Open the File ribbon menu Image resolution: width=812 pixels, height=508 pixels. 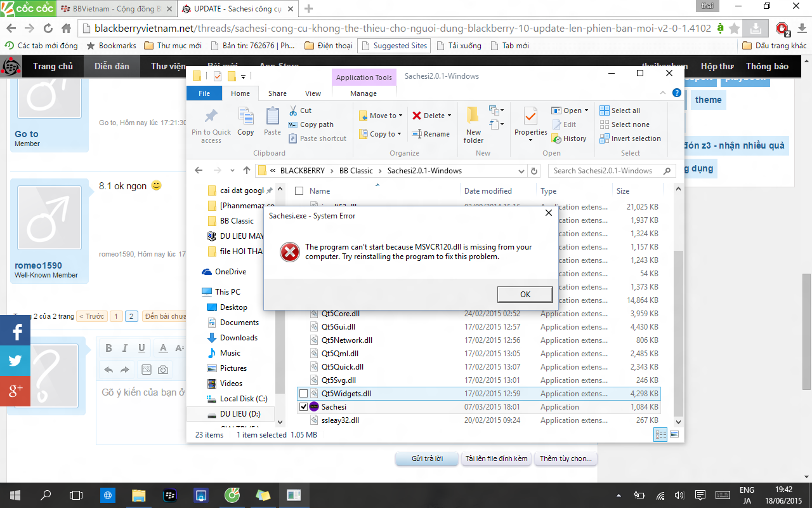(204, 93)
